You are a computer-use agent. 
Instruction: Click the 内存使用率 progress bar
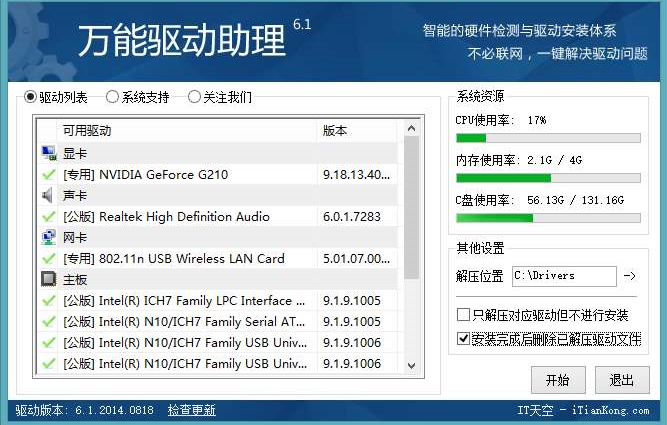[x=548, y=178]
